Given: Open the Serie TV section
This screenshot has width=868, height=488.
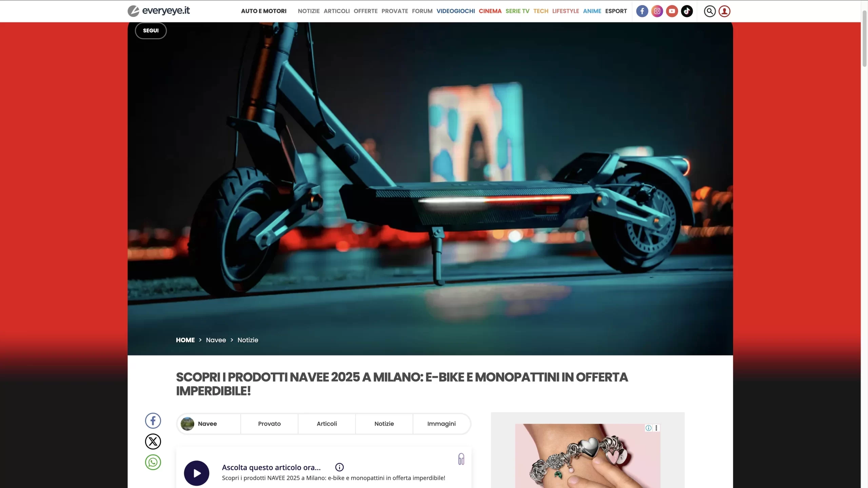Looking at the screenshot, I should coord(517,11).
